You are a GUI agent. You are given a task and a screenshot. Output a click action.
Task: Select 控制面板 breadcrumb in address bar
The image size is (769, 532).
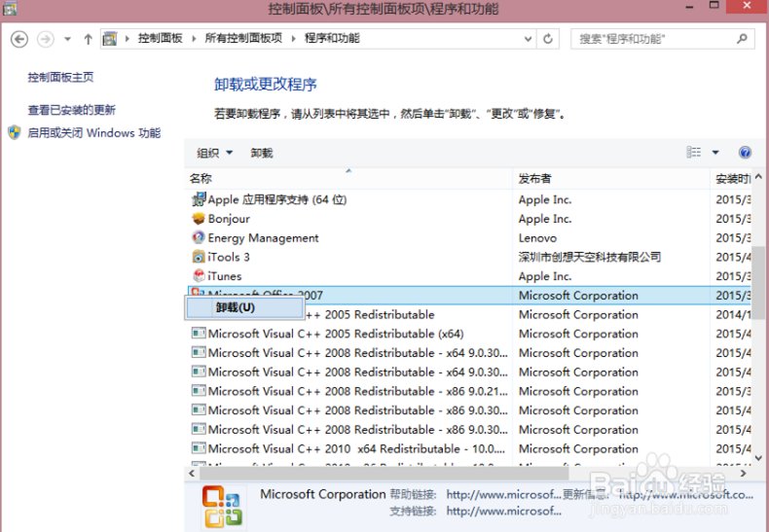point(160,38)
